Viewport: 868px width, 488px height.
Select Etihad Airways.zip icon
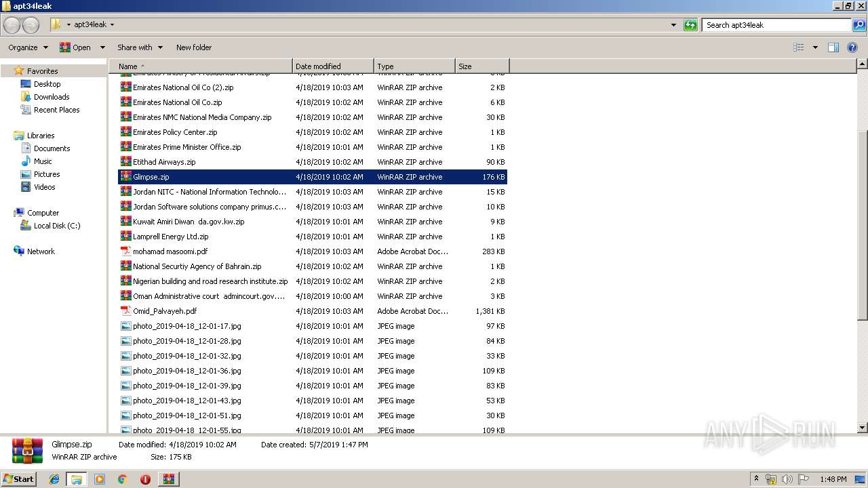(x=126, y=162)
